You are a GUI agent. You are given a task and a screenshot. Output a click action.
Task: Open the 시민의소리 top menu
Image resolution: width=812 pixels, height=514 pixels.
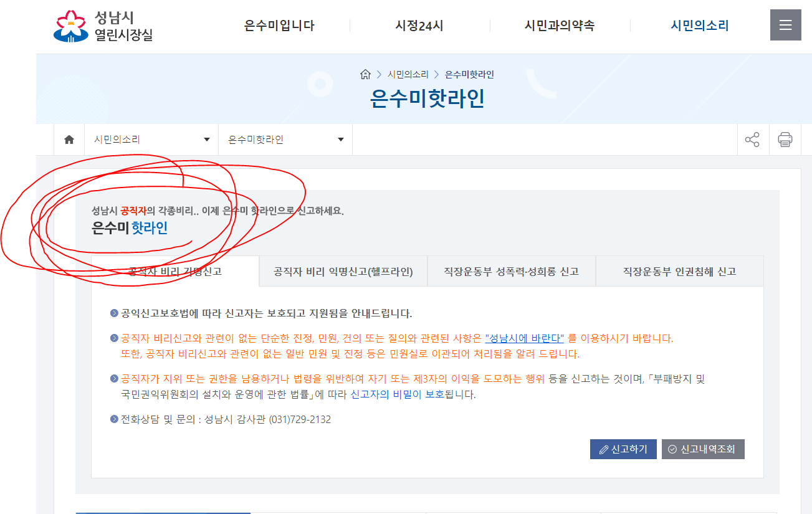(700, 26)
